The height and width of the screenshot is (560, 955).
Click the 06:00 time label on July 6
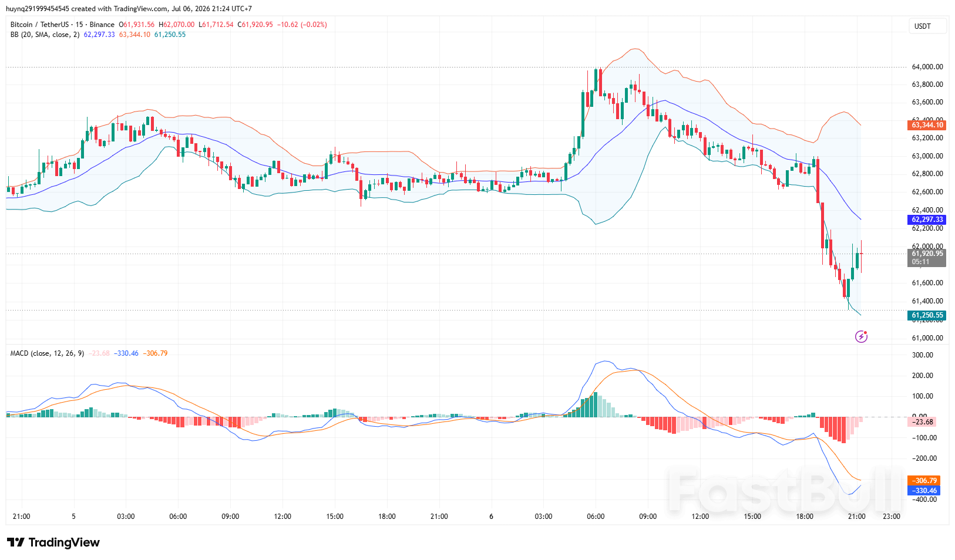click(x=596, y=517)
